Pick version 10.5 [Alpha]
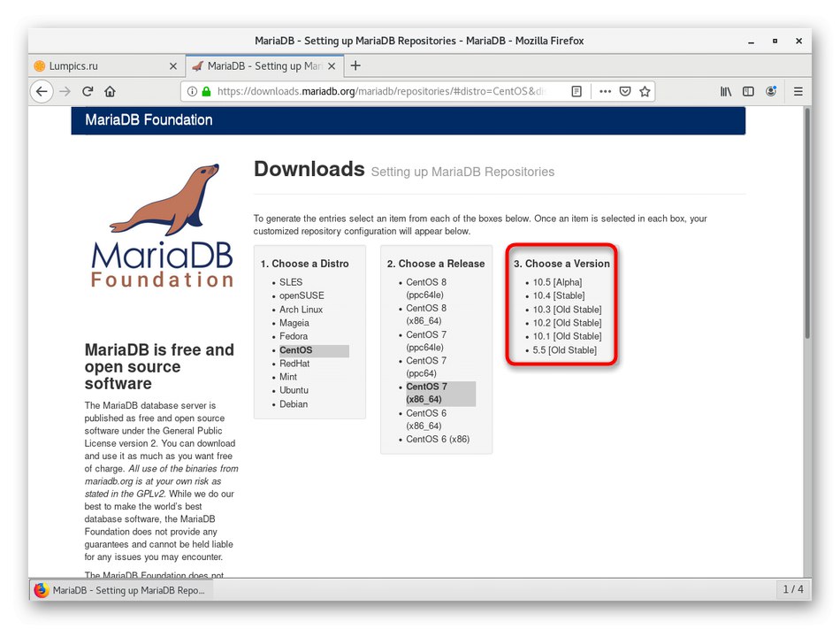This screenshot has height=629, width=840. [x=557, y=282]
